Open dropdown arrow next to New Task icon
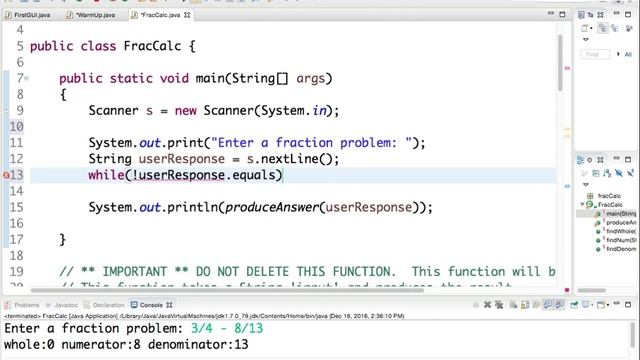The height and width of the screenshot is (360, 640). (x=591, y=28)
